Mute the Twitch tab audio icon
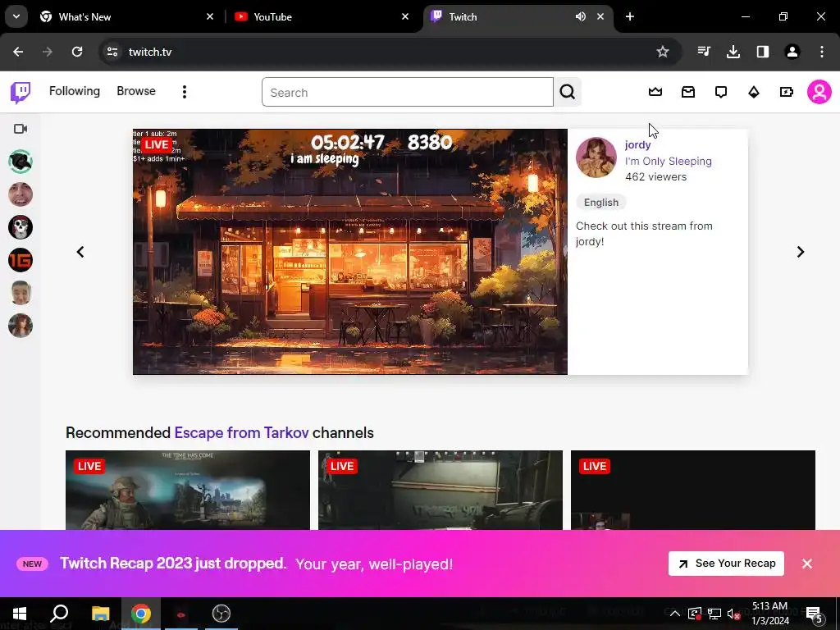Image resolution: width=840 pixels, height=630 pixels. pos(580,16)
